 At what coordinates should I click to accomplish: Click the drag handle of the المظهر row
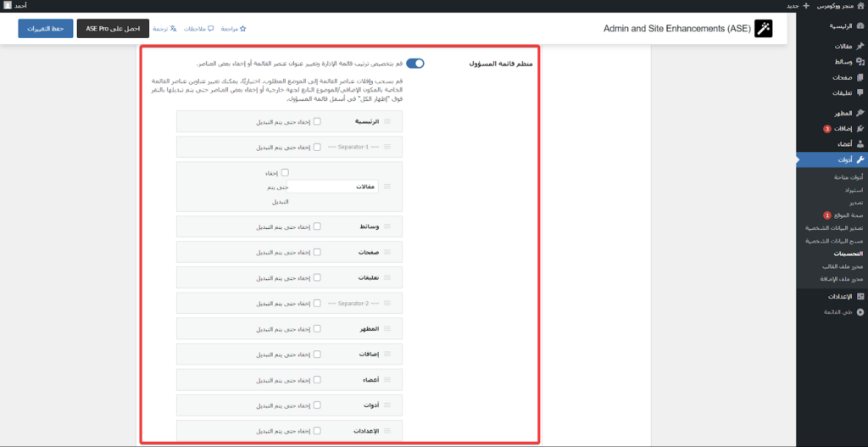tap(387, 328)
